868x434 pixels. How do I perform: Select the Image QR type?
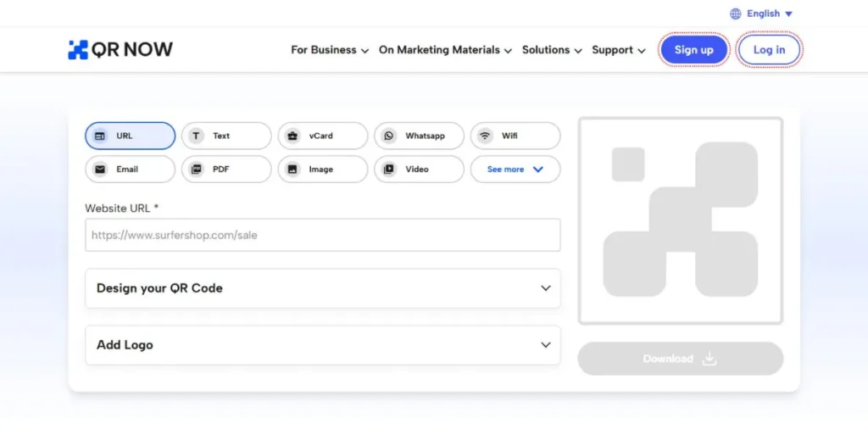323,170
